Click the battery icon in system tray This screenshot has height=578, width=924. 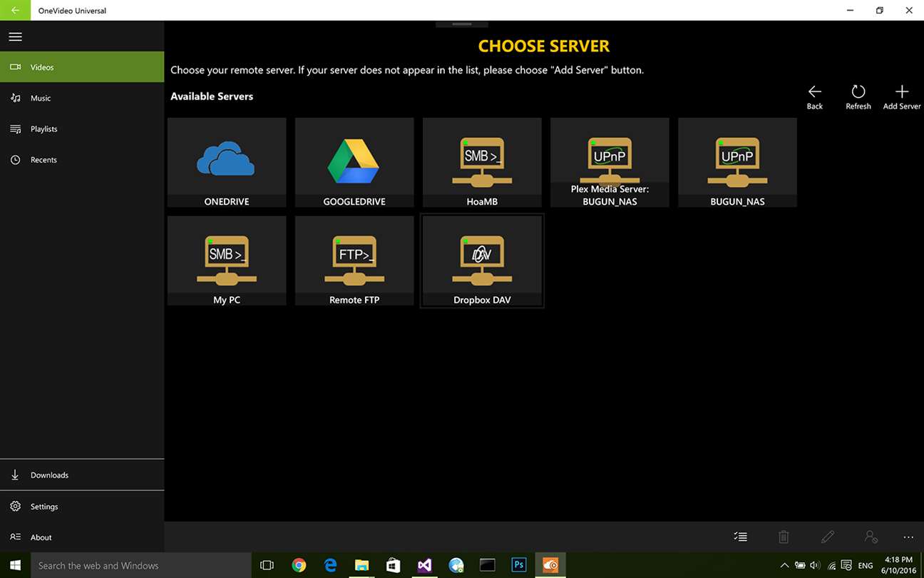800,565
